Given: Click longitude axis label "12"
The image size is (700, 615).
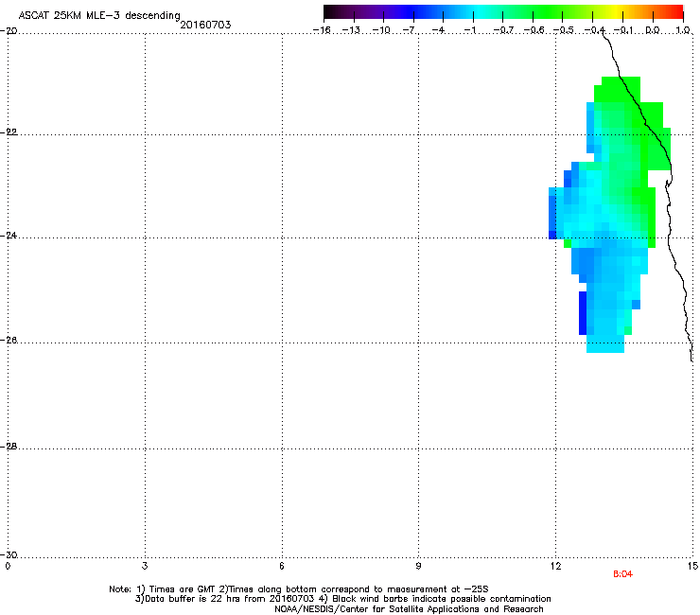Looking at the screenshot, I should 555,566.
